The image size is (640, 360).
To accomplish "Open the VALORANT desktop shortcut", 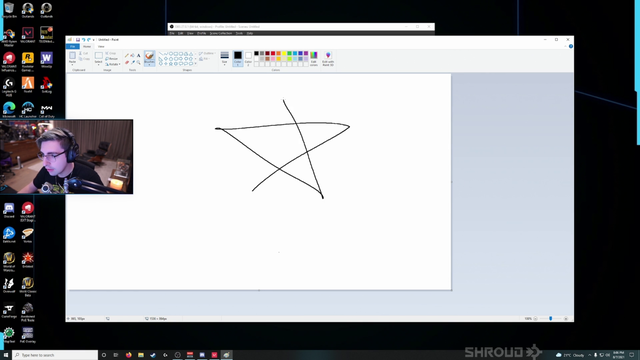I will pyautogui.click(x=28, y=35).
